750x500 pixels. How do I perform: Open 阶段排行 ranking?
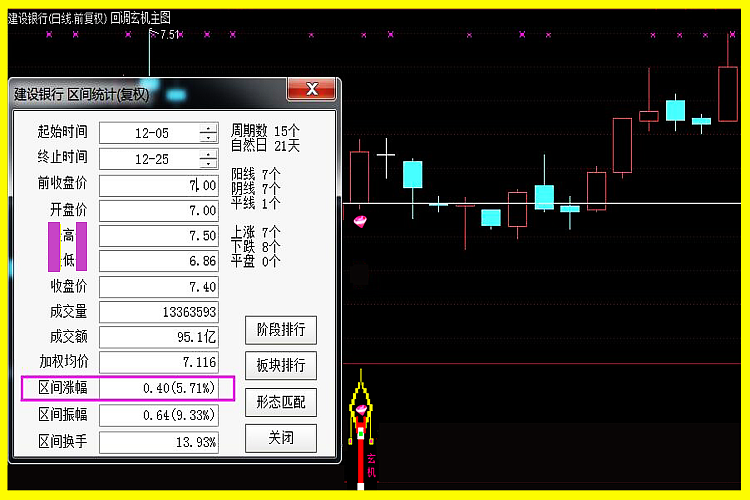(x=280, y=330)
